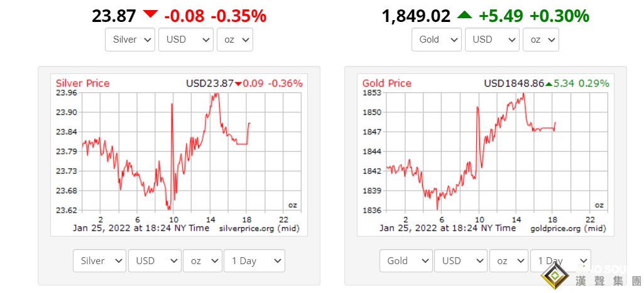Click the red Silver Price chart title
644x293 pixels.
coord(82,83)
